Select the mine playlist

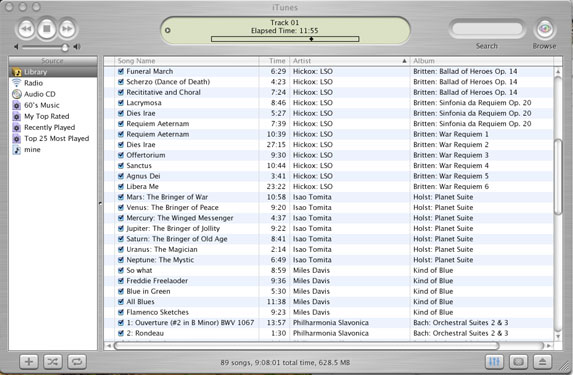(53, 149)
